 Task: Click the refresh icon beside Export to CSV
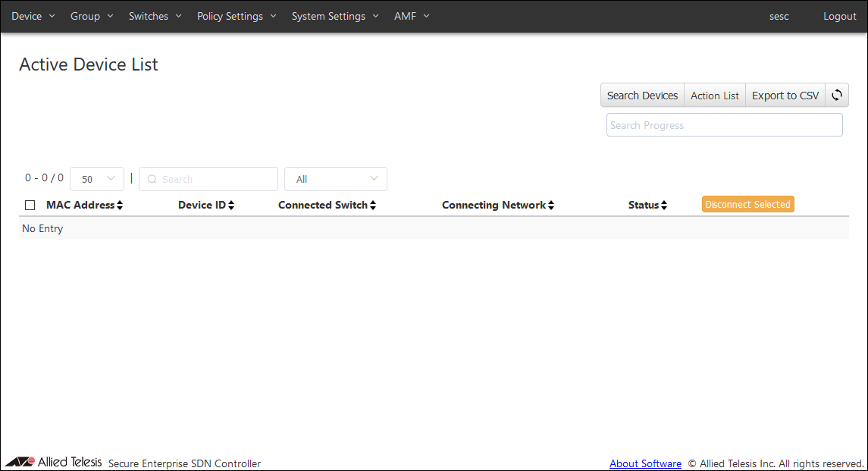click(837, 96)
